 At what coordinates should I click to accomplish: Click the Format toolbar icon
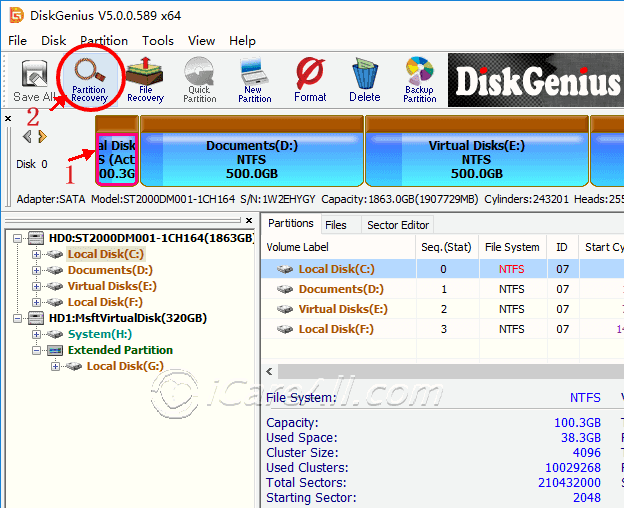[x=310, y=81]
